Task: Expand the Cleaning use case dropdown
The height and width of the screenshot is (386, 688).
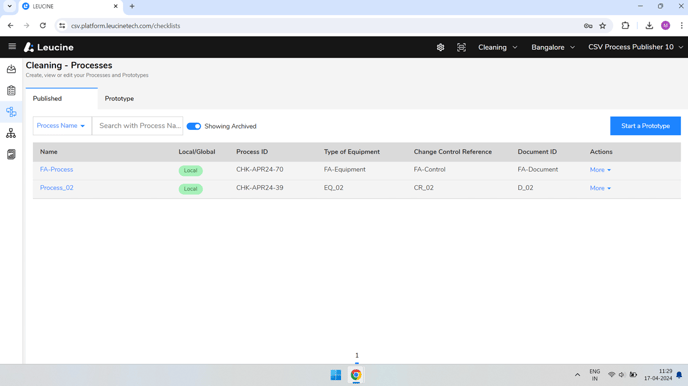Action: [498, 47]
